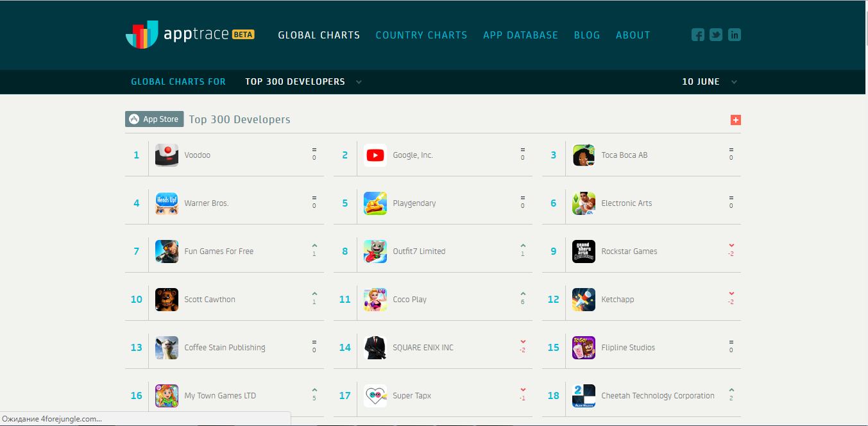Go to the Blog page
This screenshot has width=868, height=426.
point(587,35)
